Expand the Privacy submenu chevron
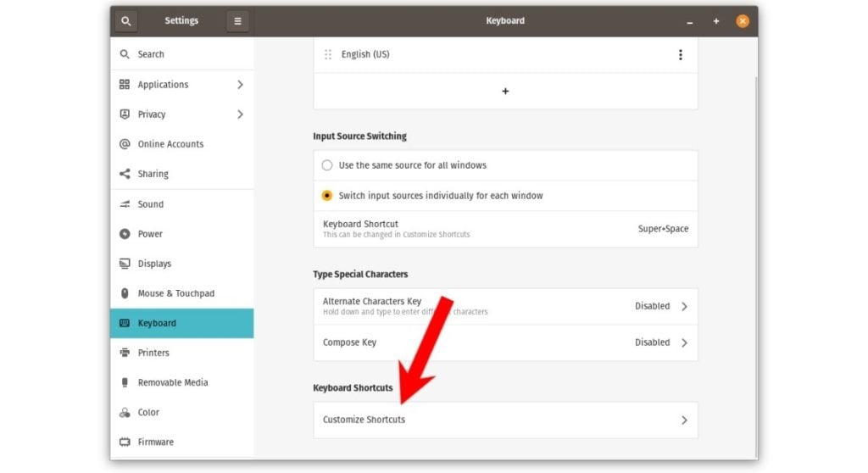868x473 pixels. [x=240, y=114]
